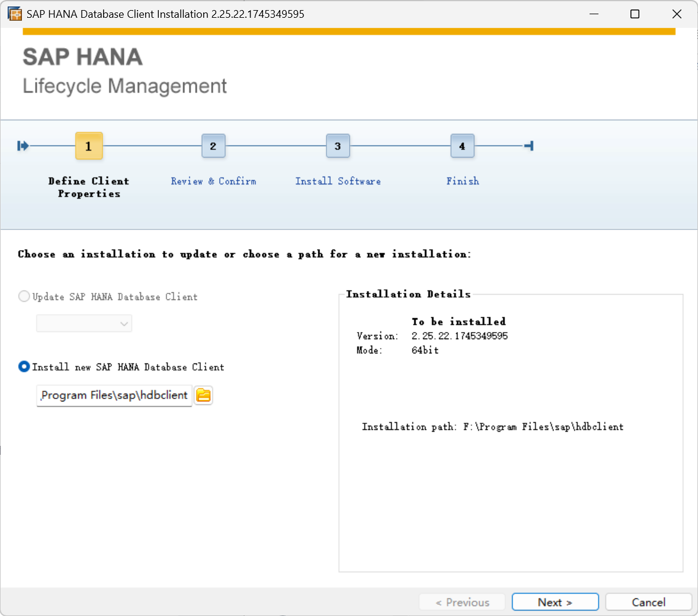This screenshot has height=616, width=698.
Task: Click the Next button
Action: 555,602
